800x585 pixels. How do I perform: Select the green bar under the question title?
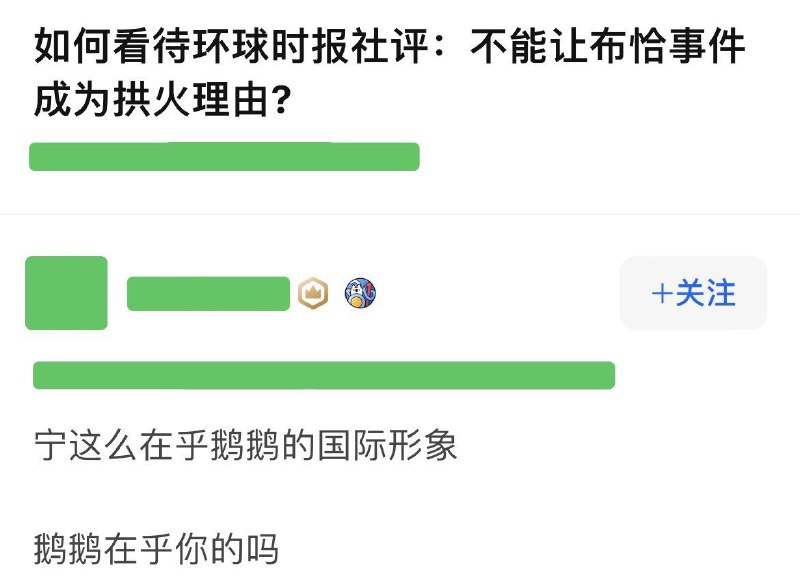pos(226,156)
